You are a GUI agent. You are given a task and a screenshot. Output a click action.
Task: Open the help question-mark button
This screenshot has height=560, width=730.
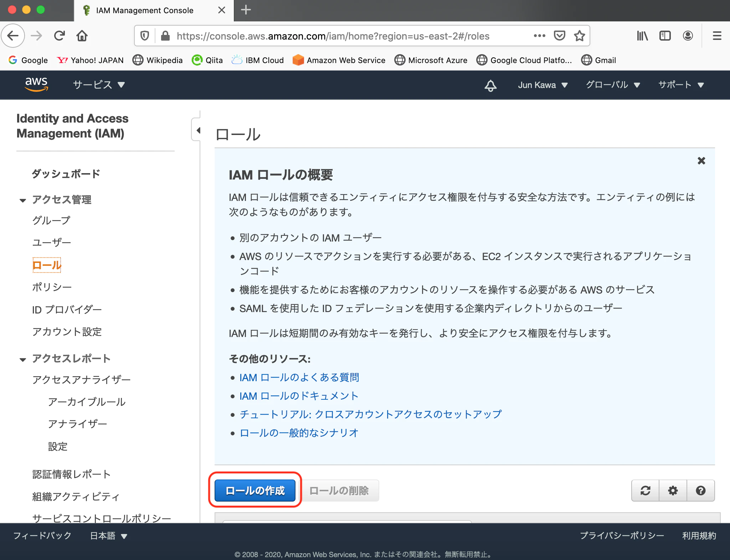click(701, 491)
